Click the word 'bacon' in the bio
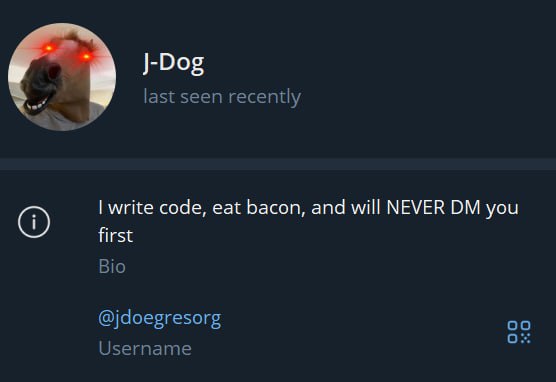 (276, 208)
